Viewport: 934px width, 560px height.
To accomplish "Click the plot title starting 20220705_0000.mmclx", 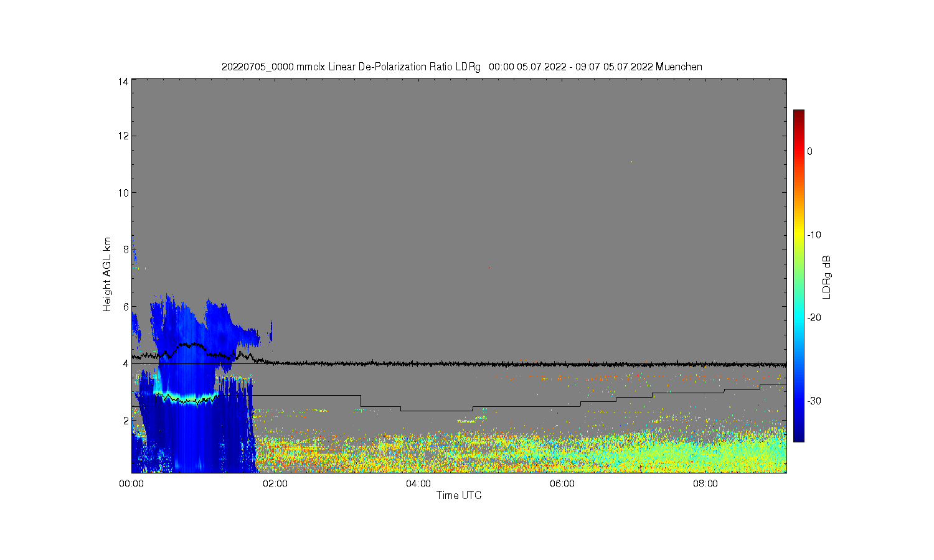I will point(461,67).
